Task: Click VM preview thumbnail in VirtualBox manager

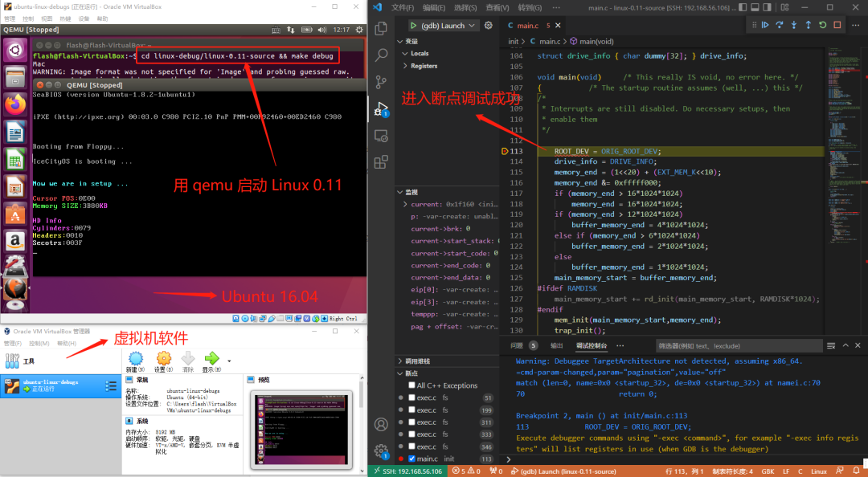Action: [302, 429]
